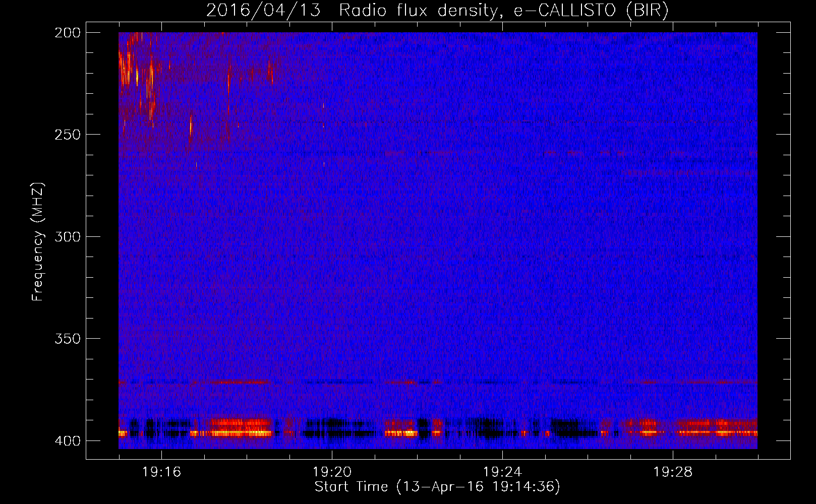816x504 pixels.
Task: Click the 350 frequency tick label
Action: pyautogui.click(x=68, y=339)
